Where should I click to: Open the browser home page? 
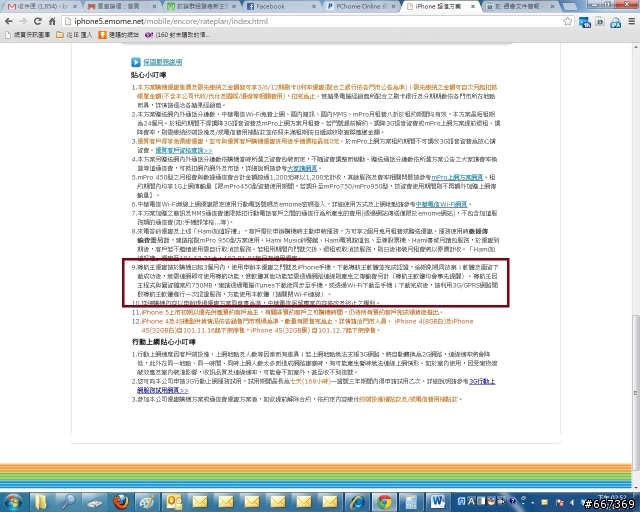pyautogui.click(x=52, y=21)
